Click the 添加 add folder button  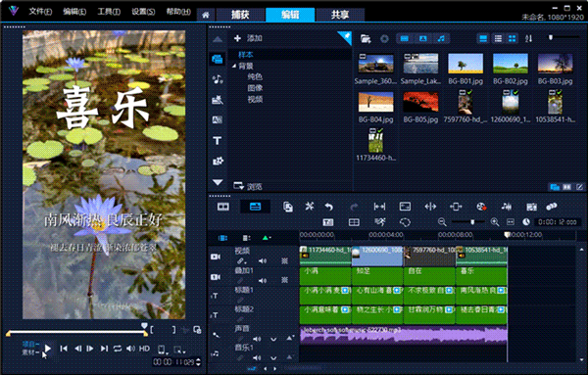pos(248,38)
